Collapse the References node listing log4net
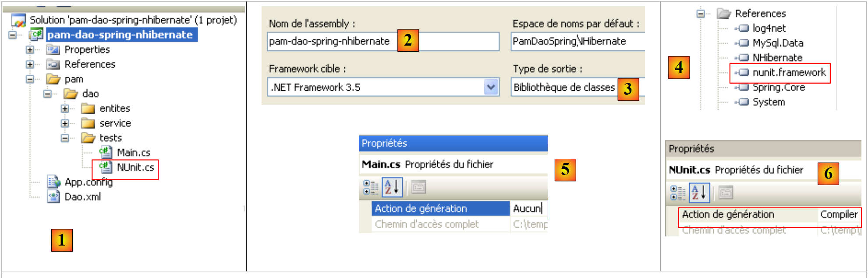 (x=701, y=14)
